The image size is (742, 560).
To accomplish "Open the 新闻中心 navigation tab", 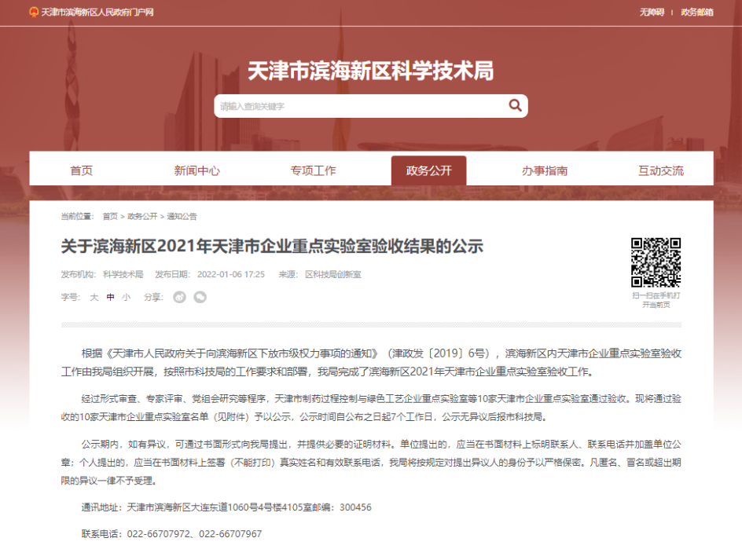I will pos(197,170).
